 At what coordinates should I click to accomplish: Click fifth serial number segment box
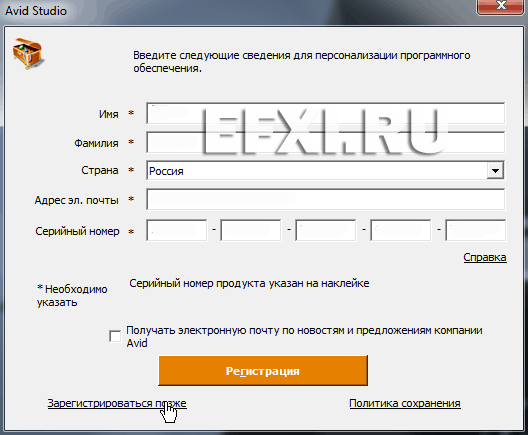[475, 230]
